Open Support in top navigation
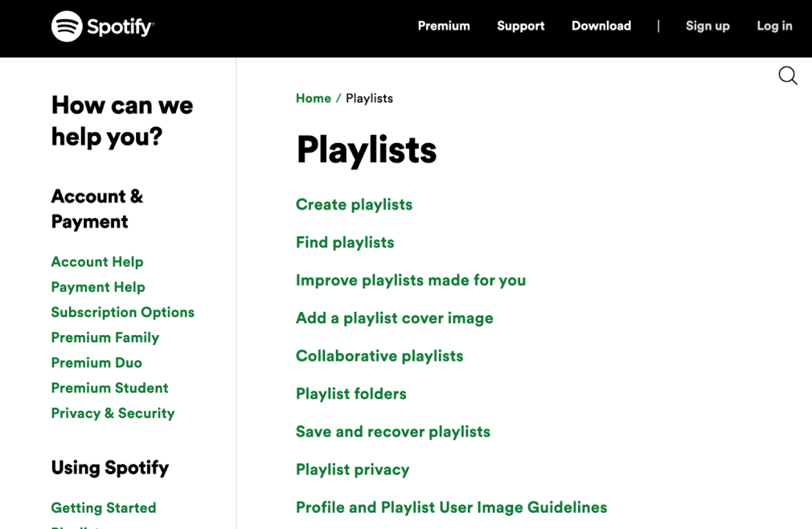The image size is (812, 529). point(520,26)
